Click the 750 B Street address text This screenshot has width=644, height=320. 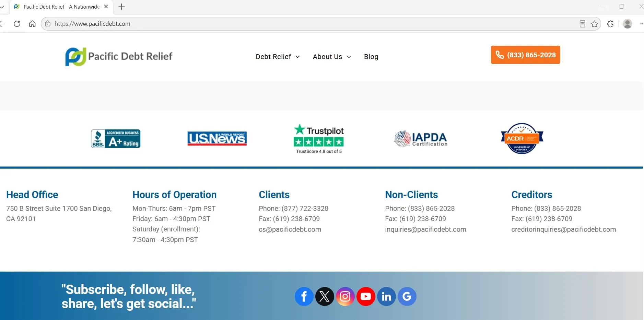(59, 214)
